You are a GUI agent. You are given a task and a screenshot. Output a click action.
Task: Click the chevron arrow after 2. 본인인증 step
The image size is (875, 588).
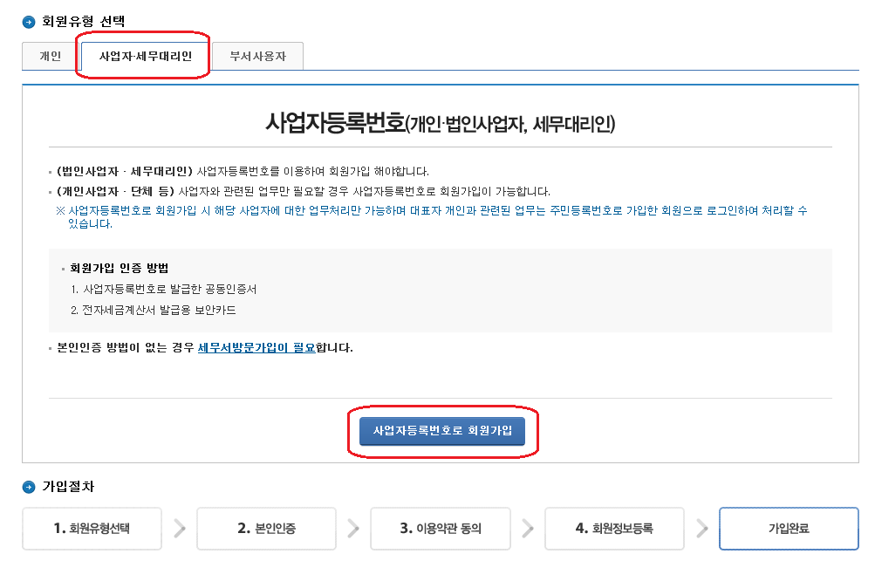[x=353, y=528]
